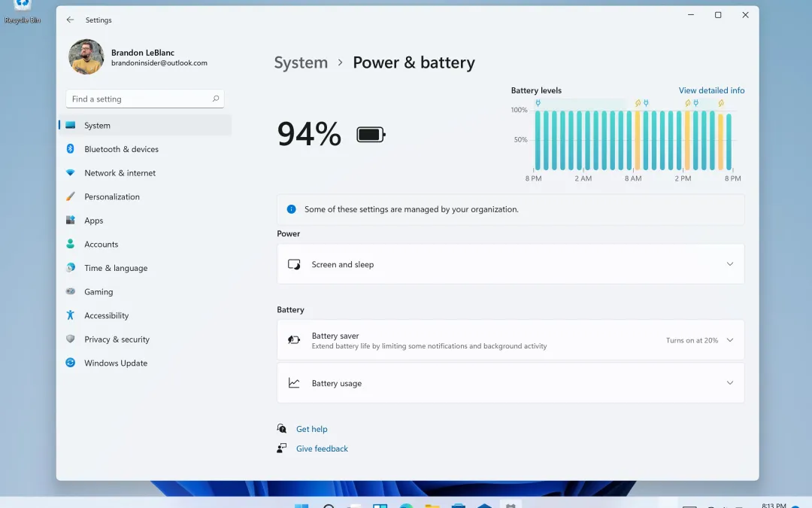812x508 pixels.
Task: Minimize the Settings window
Action: pos(691,15)
